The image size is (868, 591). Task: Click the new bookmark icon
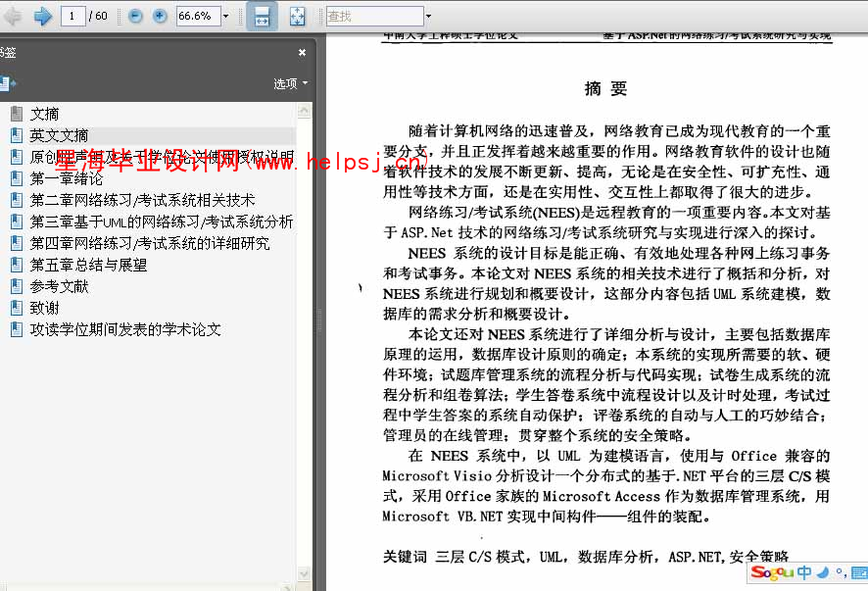8,83
